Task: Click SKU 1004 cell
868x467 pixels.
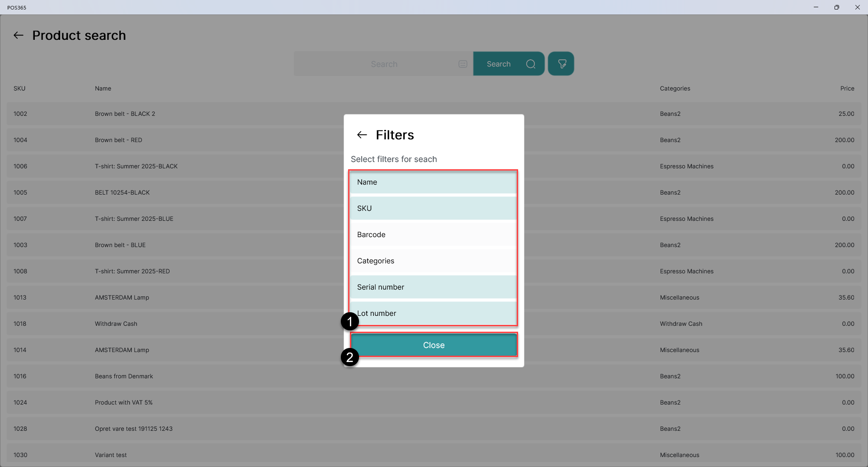Action: pos(20,140)
